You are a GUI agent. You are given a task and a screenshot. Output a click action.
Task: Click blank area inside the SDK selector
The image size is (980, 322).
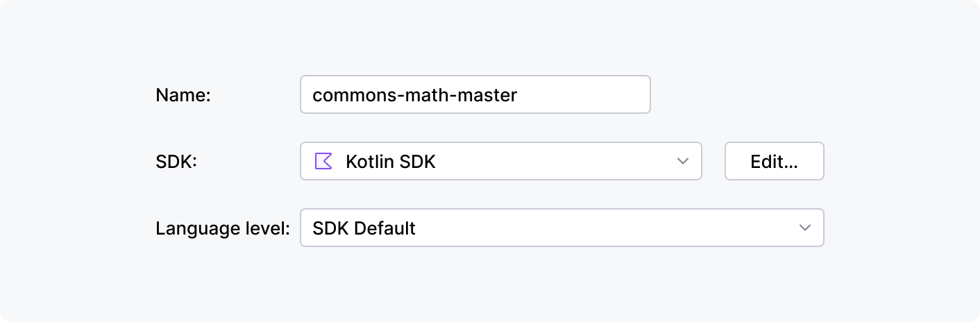(555, 161)
